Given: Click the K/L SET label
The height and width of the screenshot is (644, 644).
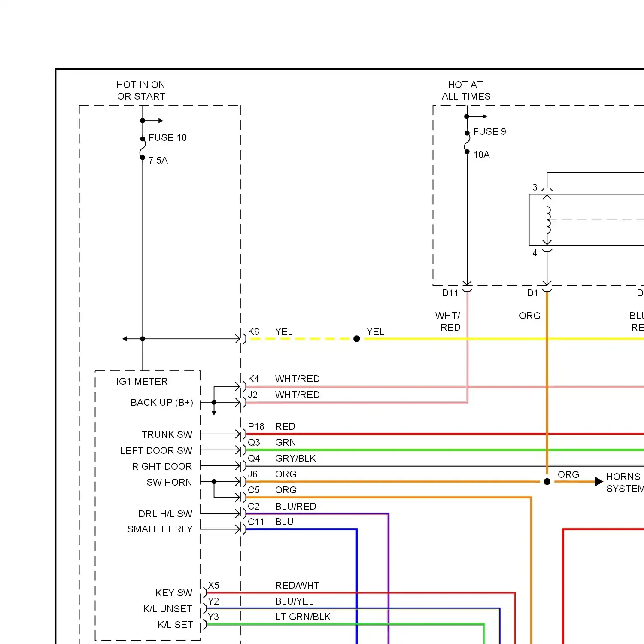Looking at the screenshot, I should [x=175, y=625].
